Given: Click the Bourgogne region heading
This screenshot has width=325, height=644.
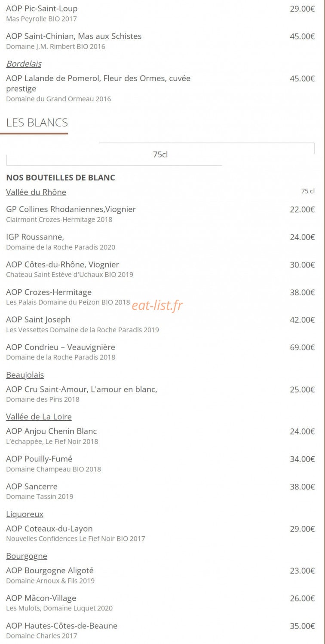Looking at the screenshot, I should (27, 556).
